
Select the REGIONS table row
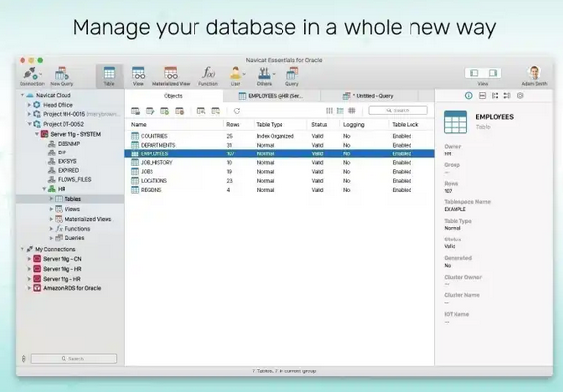click(x=280, y=190)
